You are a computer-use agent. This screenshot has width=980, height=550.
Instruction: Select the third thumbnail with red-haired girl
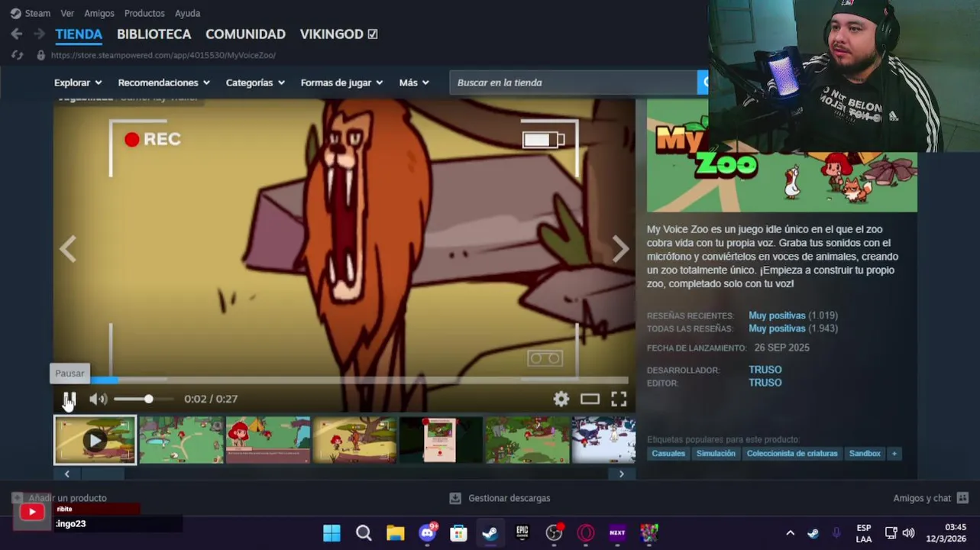(x=268, y=440)
